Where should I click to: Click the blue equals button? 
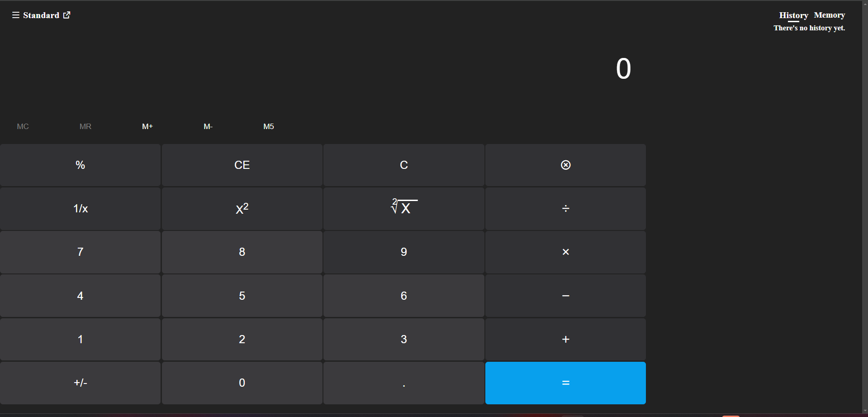(x=565, y=383)
